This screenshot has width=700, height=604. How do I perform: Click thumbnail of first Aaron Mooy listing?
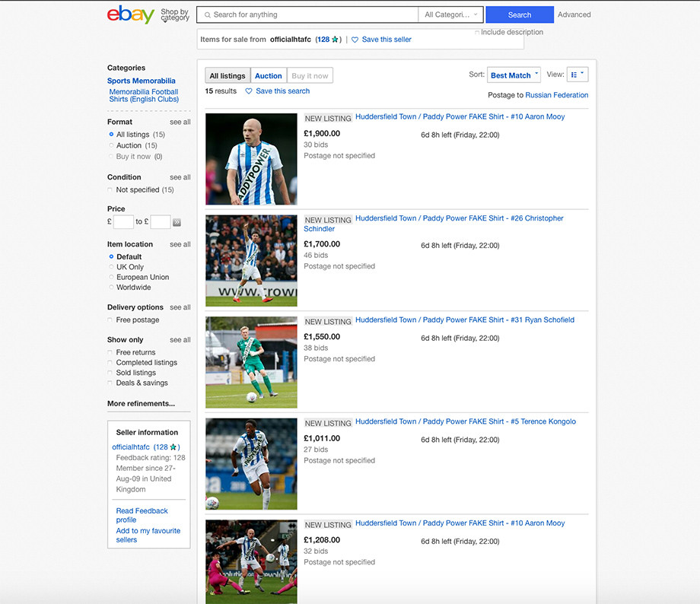[251, 159]
